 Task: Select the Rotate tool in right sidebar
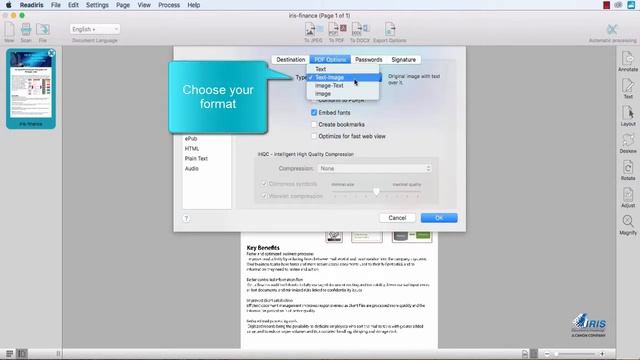[628, 168]
